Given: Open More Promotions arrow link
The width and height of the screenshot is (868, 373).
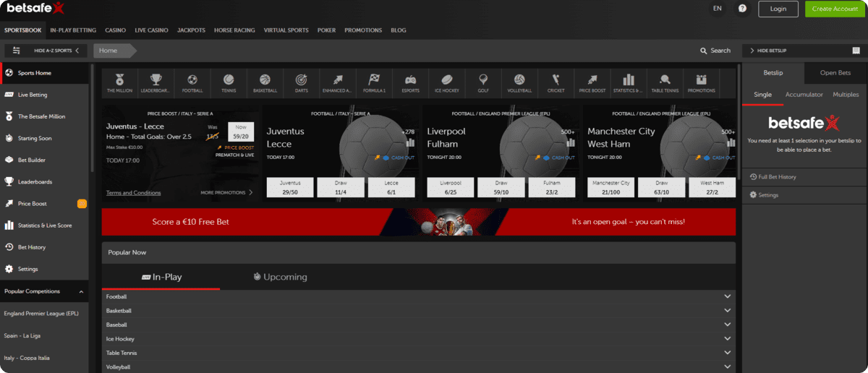Looking at the screenshot, I should pos(227,193).
